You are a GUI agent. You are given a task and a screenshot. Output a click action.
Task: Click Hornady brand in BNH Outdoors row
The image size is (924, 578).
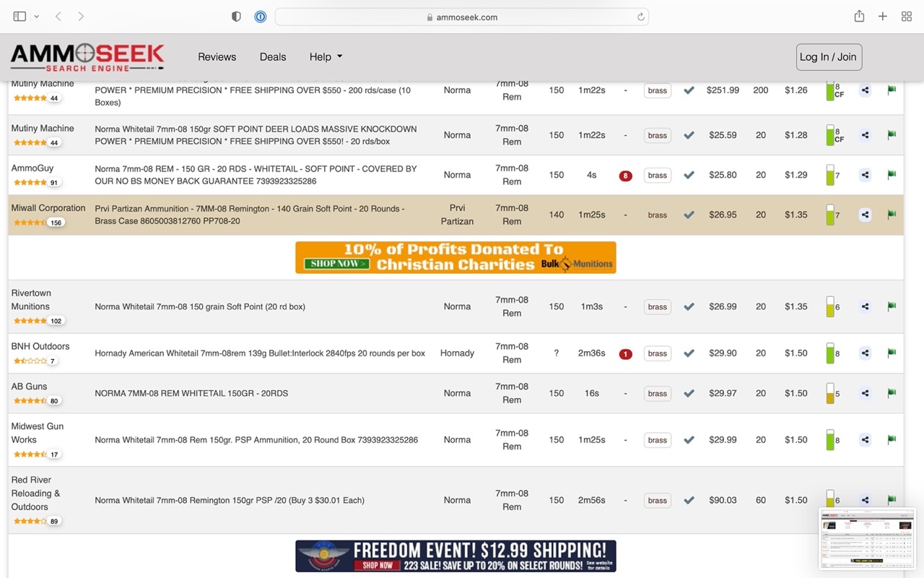tap(457, 353)
